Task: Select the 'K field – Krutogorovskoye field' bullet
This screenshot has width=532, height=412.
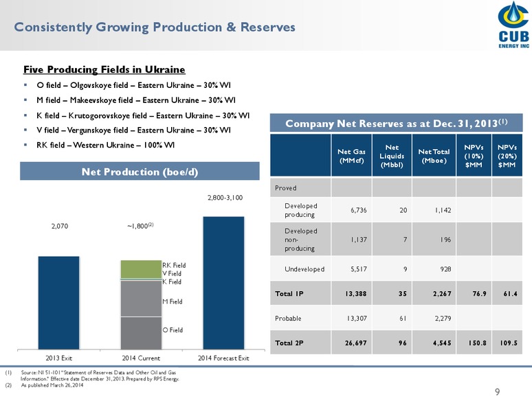Action: pyautogui.click(x=143, y=115)
